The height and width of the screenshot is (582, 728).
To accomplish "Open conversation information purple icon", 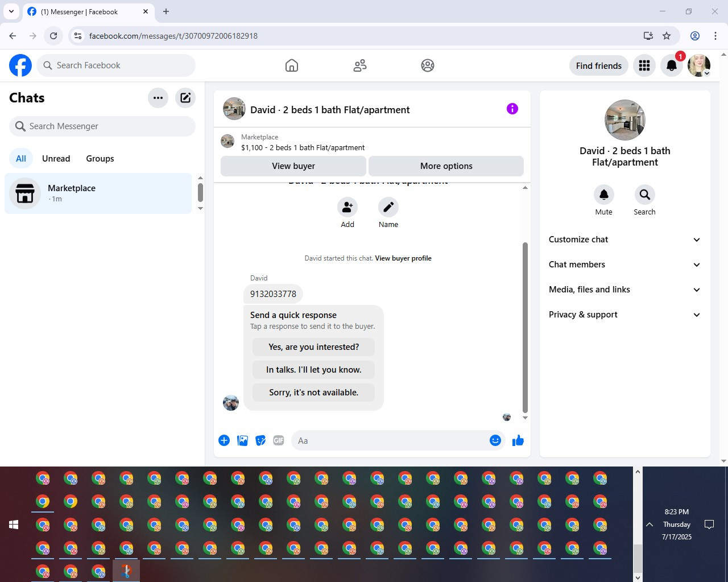I will 512,109.
